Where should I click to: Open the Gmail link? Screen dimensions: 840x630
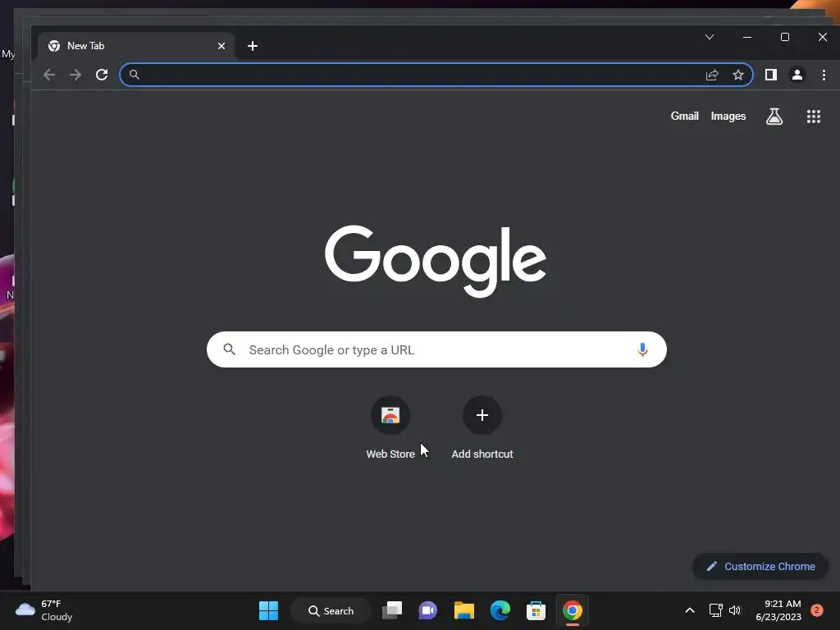[x=685, y=116]
